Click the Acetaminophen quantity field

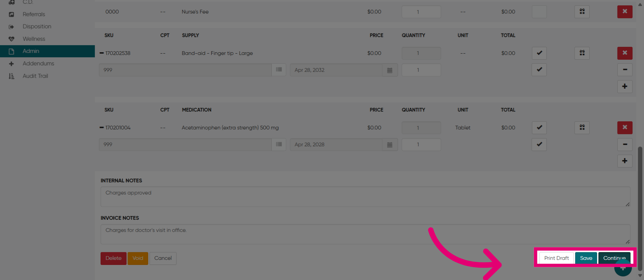(421, 128)
